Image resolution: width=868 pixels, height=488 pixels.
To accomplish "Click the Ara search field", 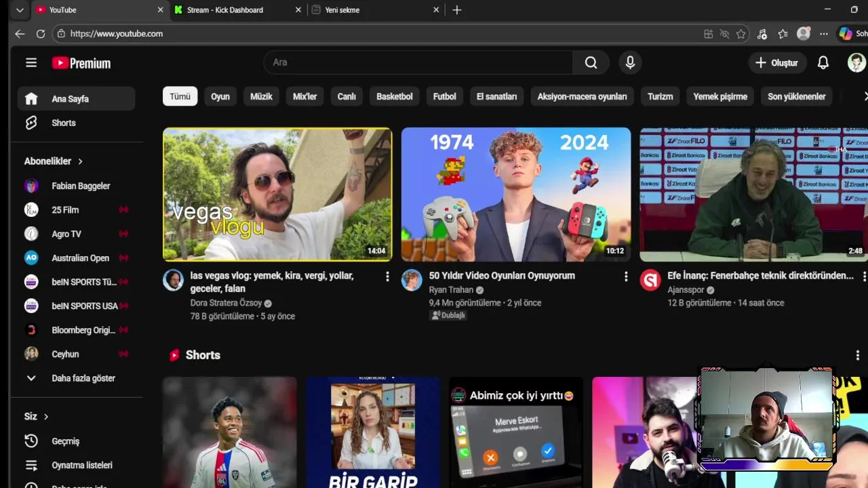I will pos(418,62).
